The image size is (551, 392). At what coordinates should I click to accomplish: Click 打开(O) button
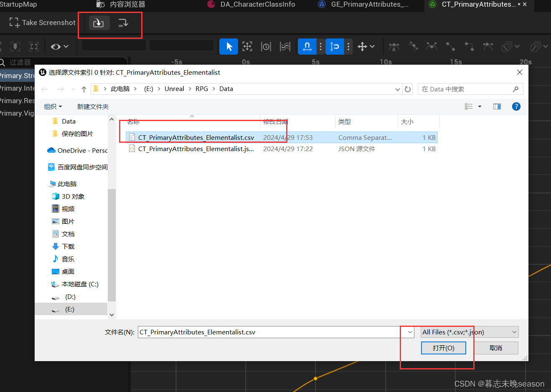444,348
